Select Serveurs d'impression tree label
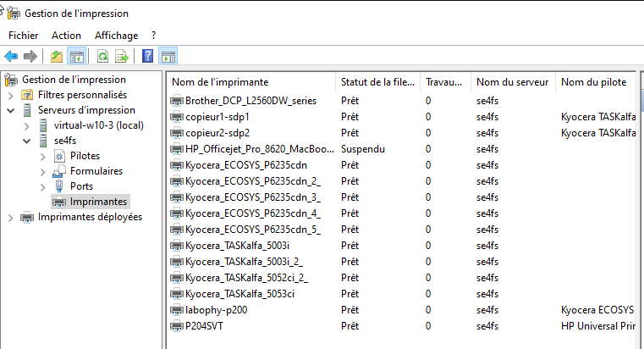Viewport: 644px width, 349px height. tap(86, 110)
